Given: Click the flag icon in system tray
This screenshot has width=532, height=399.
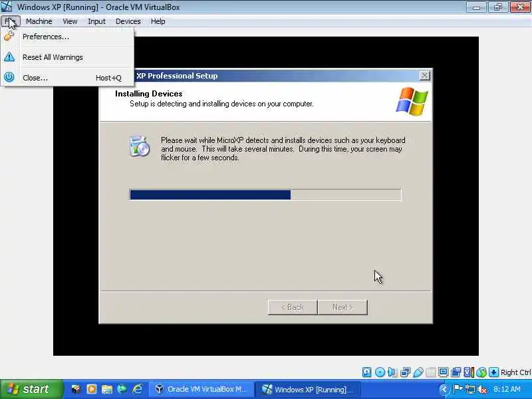Looking at the screenshot, I should coord(458,389).
